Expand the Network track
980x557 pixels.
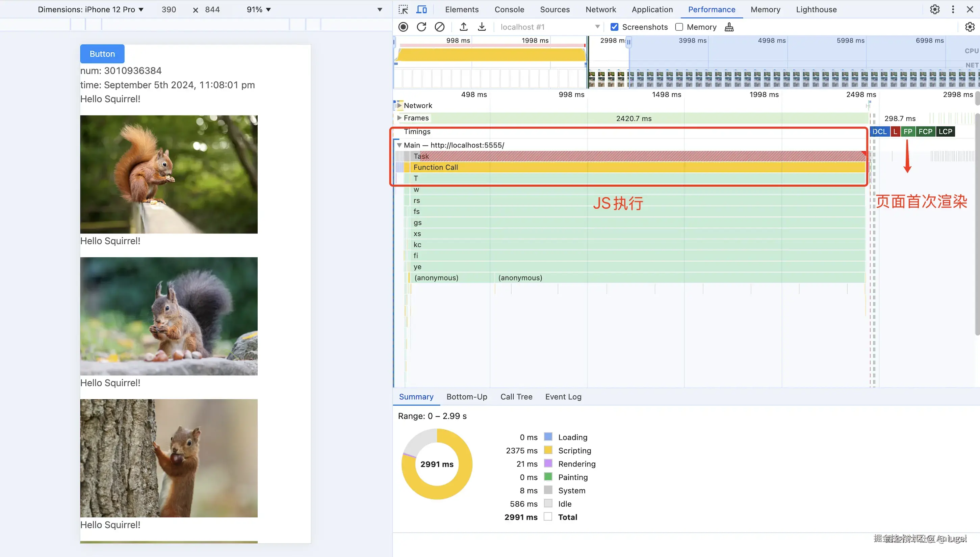tap(399, 105)
